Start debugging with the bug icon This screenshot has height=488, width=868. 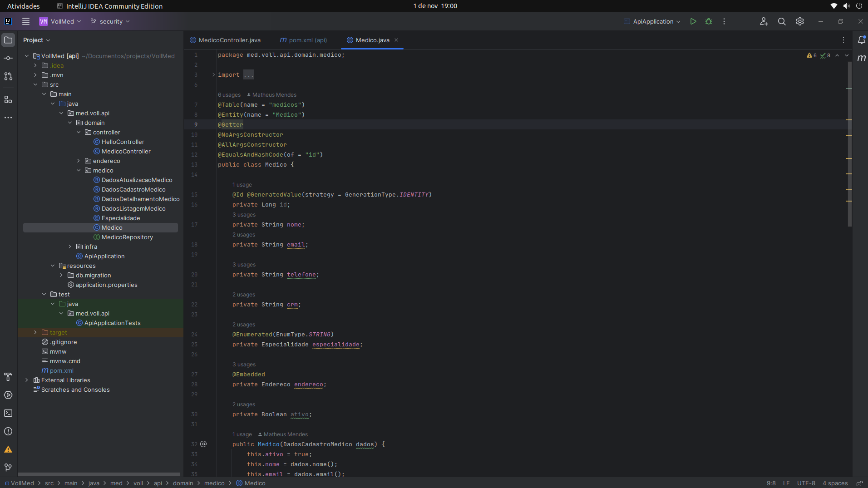pyautogui.click(x=709, y=21)
